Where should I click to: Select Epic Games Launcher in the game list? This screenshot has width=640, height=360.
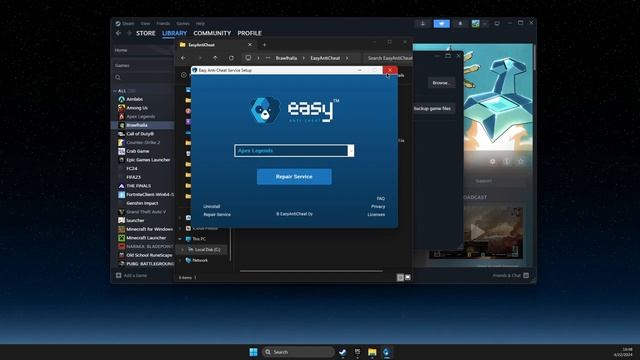[x=148, y=160]
